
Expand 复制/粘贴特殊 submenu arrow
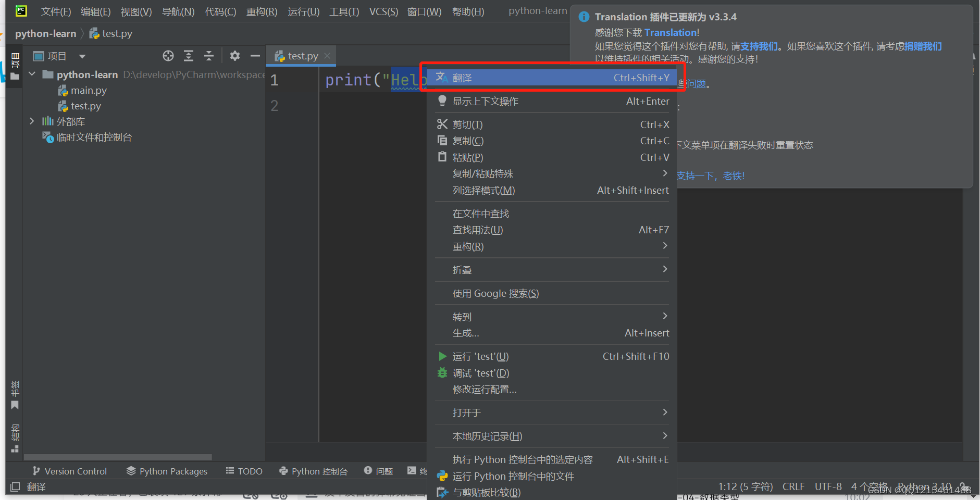665,173
